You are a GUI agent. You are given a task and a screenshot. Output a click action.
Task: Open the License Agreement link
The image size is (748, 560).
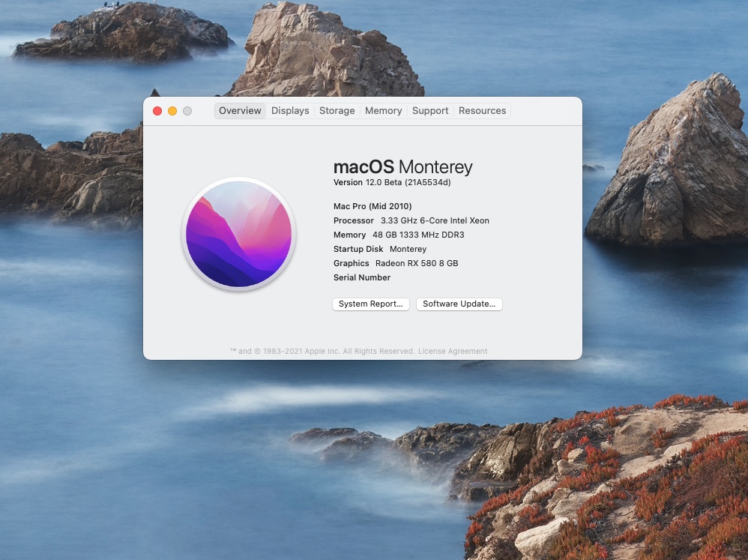[453, 351]
